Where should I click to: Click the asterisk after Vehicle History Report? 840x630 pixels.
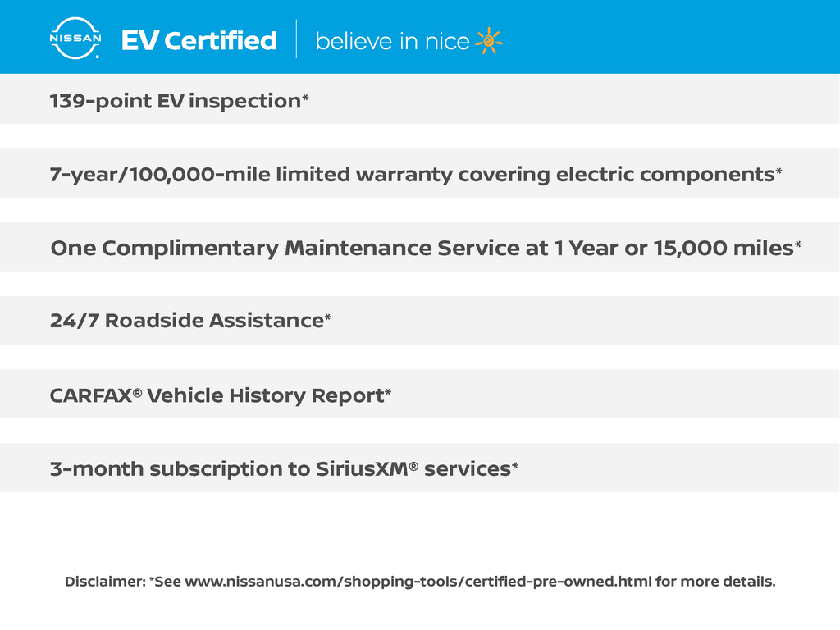point(388,392)
